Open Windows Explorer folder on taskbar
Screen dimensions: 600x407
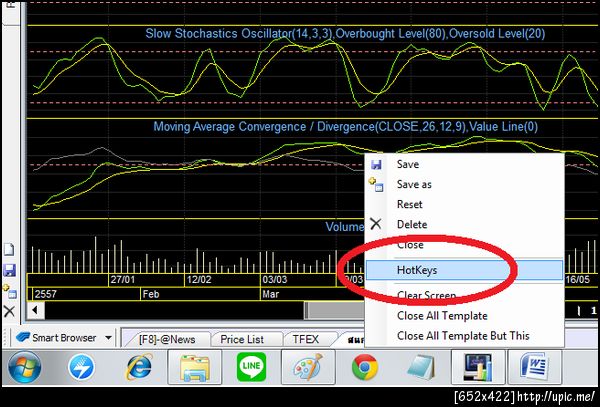[x=194, y=367]
